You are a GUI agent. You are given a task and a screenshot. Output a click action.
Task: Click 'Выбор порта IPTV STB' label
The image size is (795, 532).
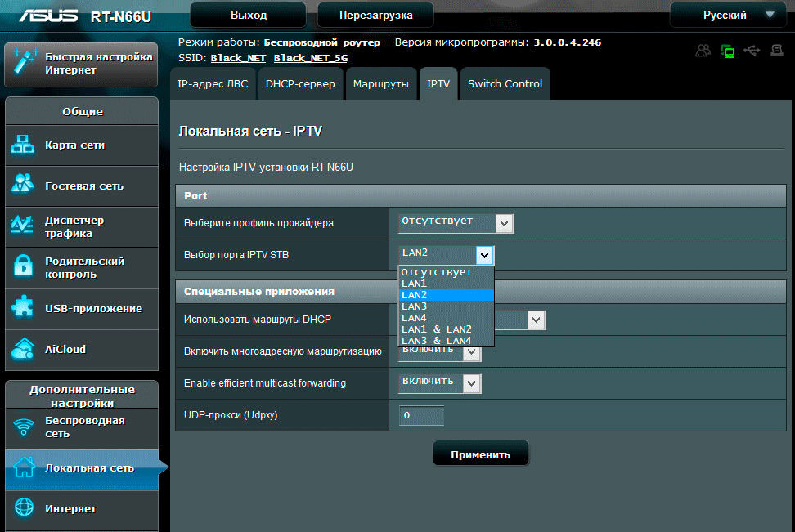[x=236, y=255]
